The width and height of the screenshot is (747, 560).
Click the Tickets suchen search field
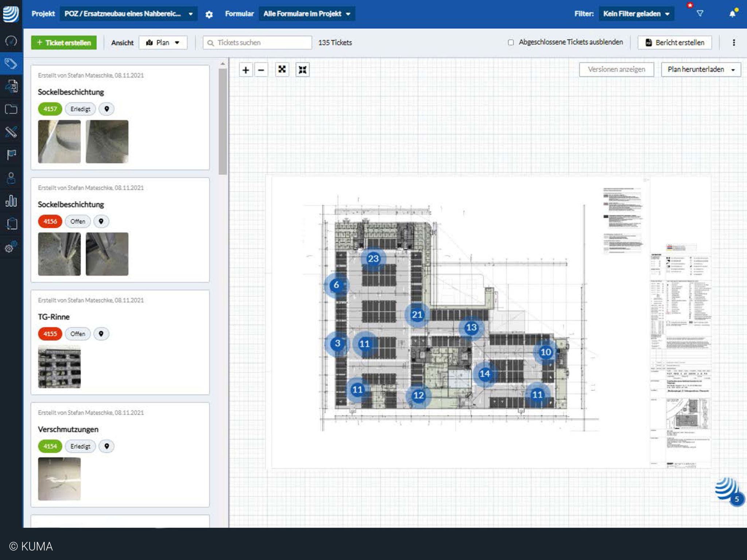pyautogui.click(x=257, y=43)
